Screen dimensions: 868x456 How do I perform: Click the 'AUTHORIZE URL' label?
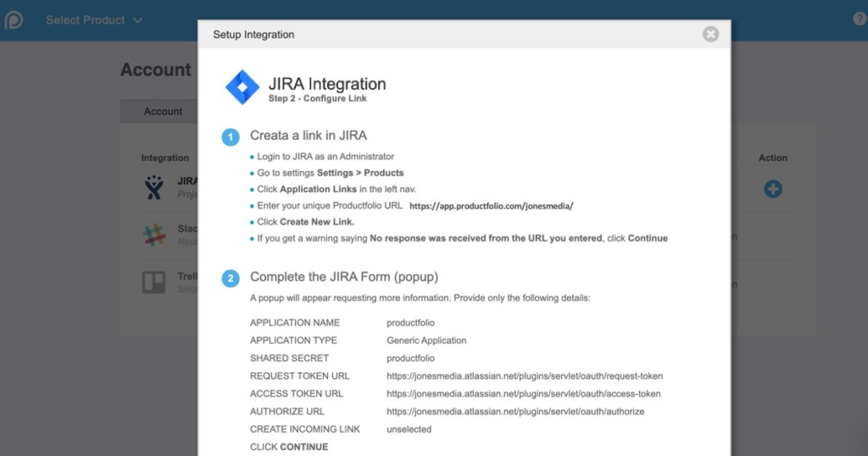(287, 411)
